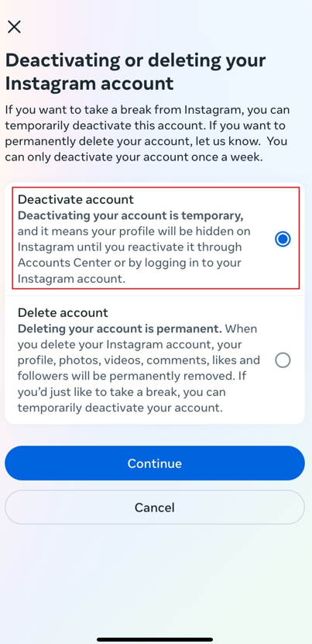Close the dialog with the X icon

15,27
